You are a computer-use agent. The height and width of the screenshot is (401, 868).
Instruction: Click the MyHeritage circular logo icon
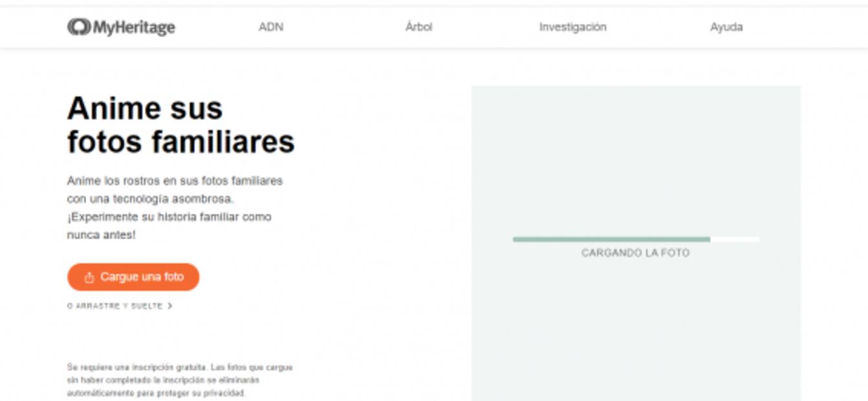(78, 27)
